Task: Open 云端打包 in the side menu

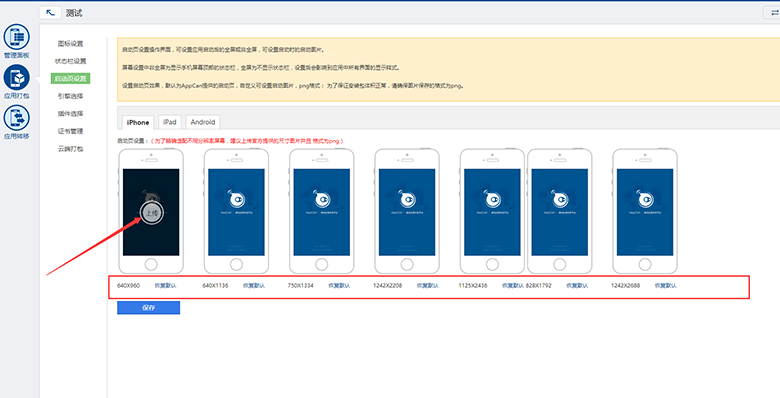Action: (70, 149)
